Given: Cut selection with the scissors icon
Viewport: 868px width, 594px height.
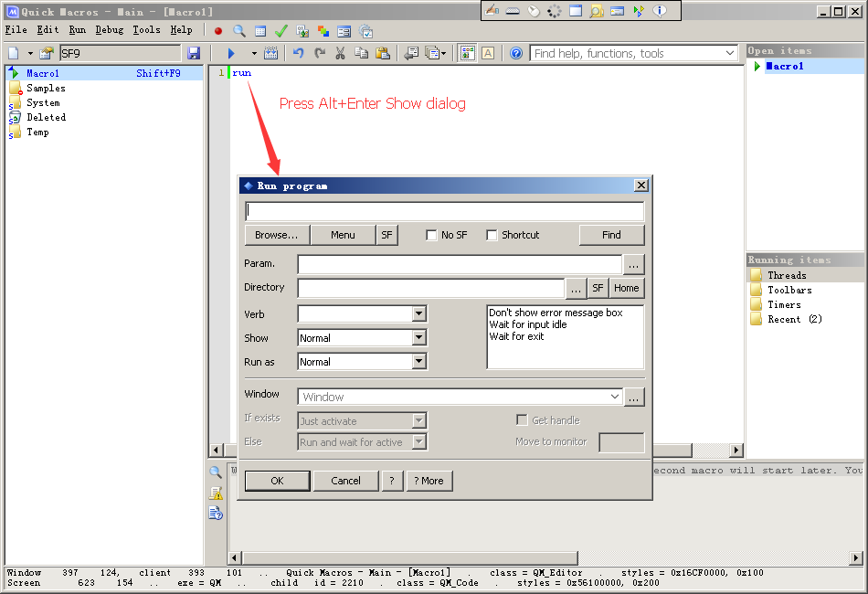Looking at the screenshot, I should point(341,53).
